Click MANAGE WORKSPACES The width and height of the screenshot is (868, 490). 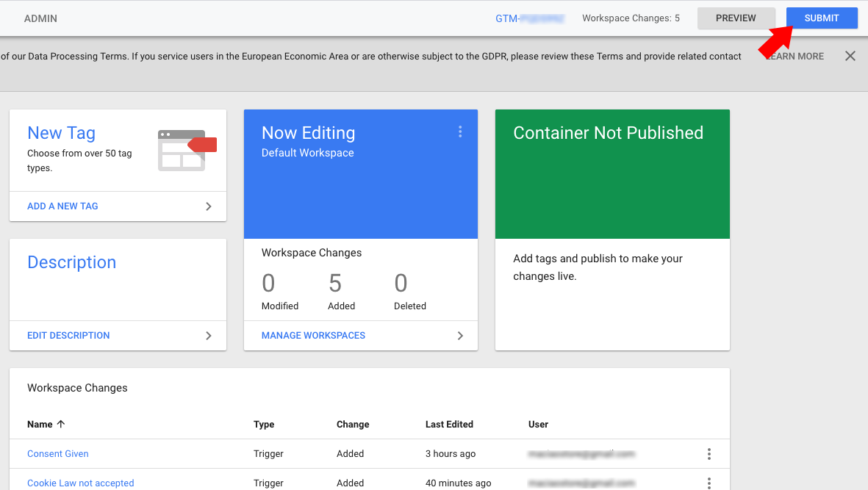[x=313, y=335]
